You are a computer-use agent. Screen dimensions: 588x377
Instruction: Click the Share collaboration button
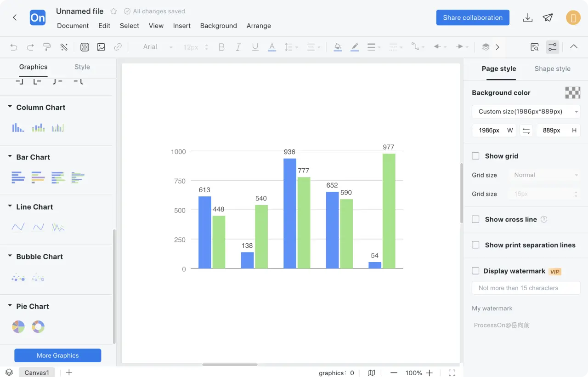point(473,17)
